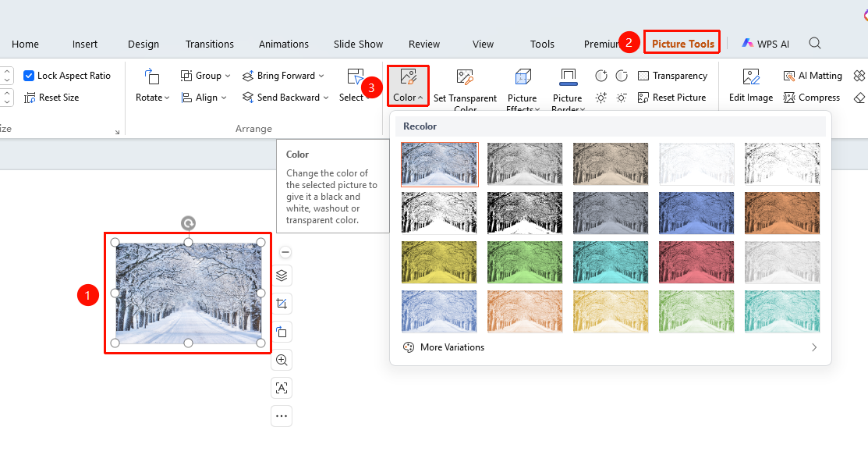Image resolution: width=868 pixels, height=473 pixels.
Task: Click the Edit Image icon
Action: tap(751, 77)
